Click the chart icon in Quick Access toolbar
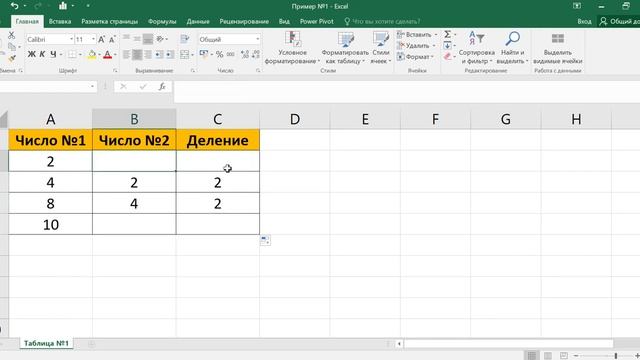Image resolution: width=640 pixels, height=360 pixels. pyautogui.click(x=63, y=6)
